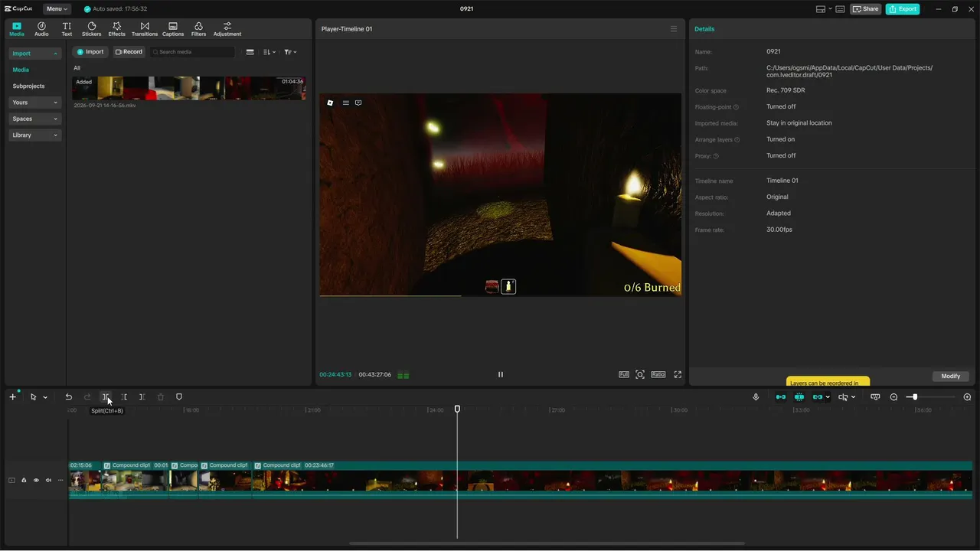
Task: Open the Stickers panel
Action: click(x=91, y=29)
